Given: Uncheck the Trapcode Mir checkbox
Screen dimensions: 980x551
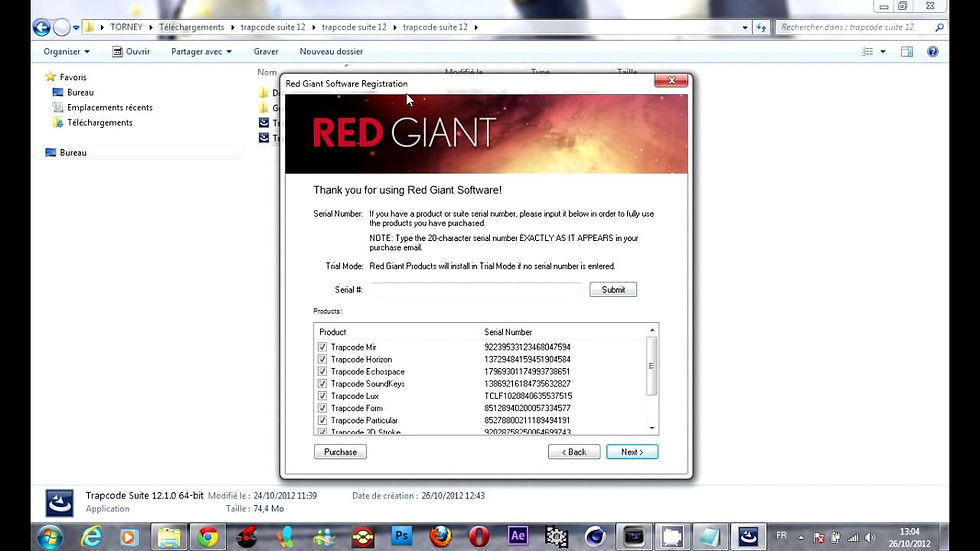Looking at the screenshot, I should click(x=322, y=347).
